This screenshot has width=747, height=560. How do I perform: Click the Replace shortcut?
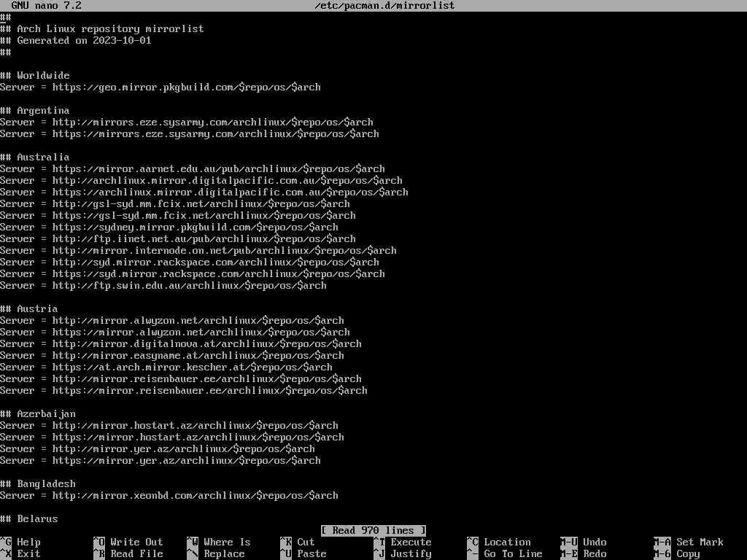216,554
